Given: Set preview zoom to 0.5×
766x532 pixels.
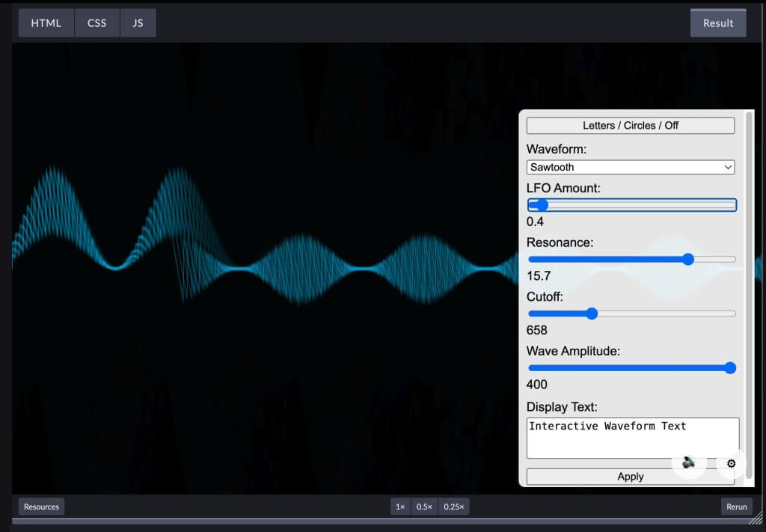Looking at the screenshot, I should (424, 507).
